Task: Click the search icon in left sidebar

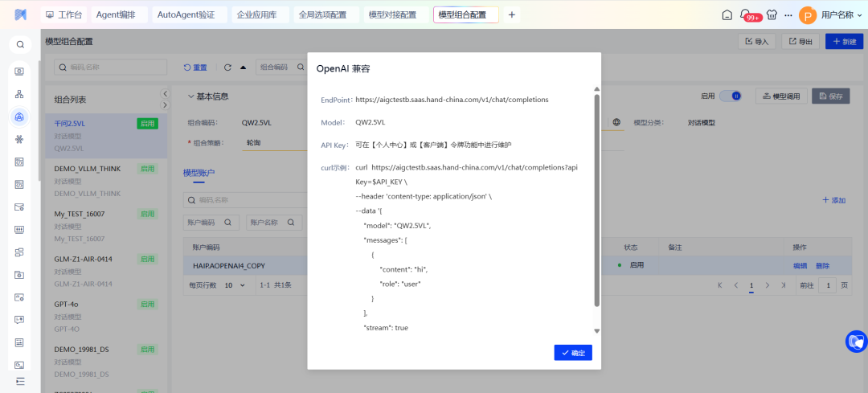Action: [20, 45]
